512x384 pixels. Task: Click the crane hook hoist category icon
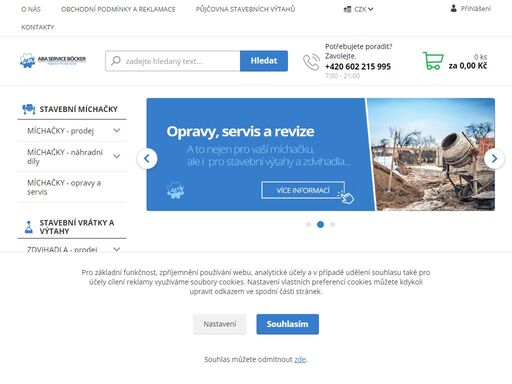(x=29, y=227)
